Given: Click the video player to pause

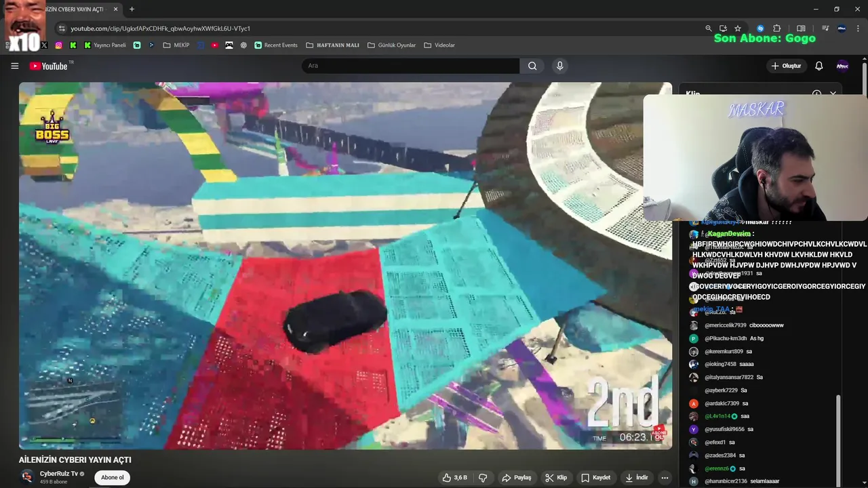Looking at the screenshot, I should click(345, 266).
